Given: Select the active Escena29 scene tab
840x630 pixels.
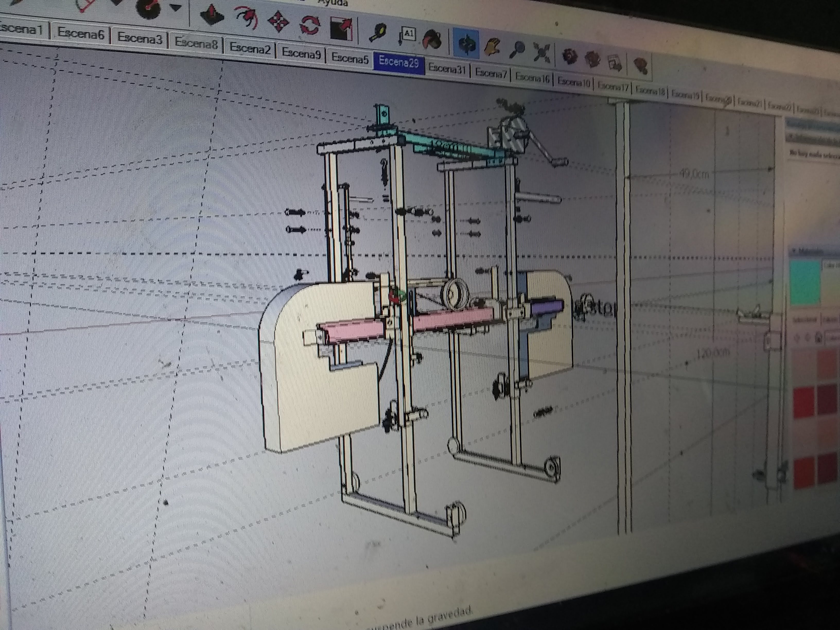Looking at the screenshot, I should pyautogui.click(x=399, y=62).
